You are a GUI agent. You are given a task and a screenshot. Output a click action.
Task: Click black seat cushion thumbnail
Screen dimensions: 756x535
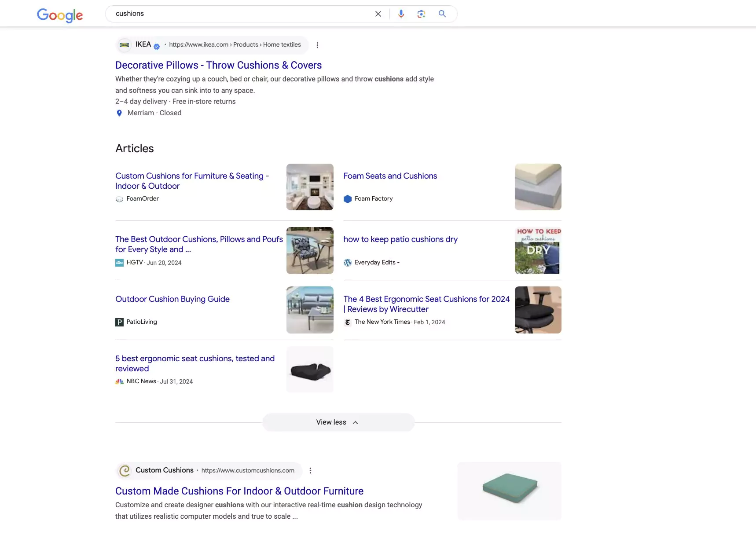coord(310,370)
